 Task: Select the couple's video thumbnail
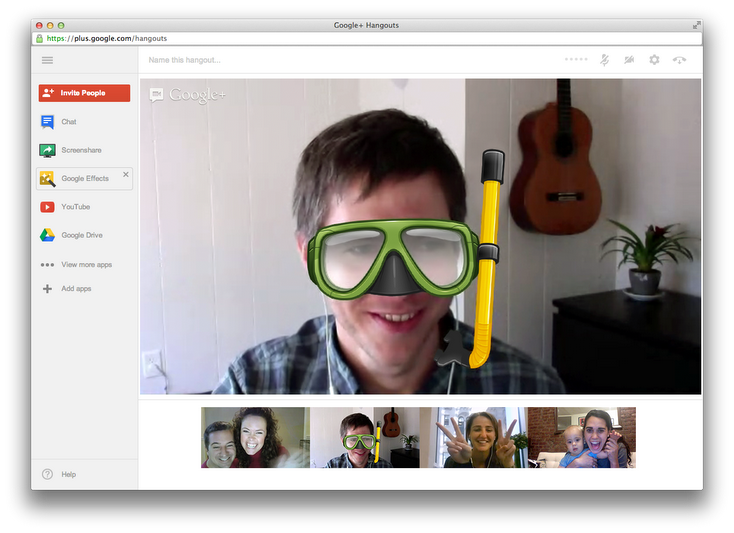tap(256, 438)
